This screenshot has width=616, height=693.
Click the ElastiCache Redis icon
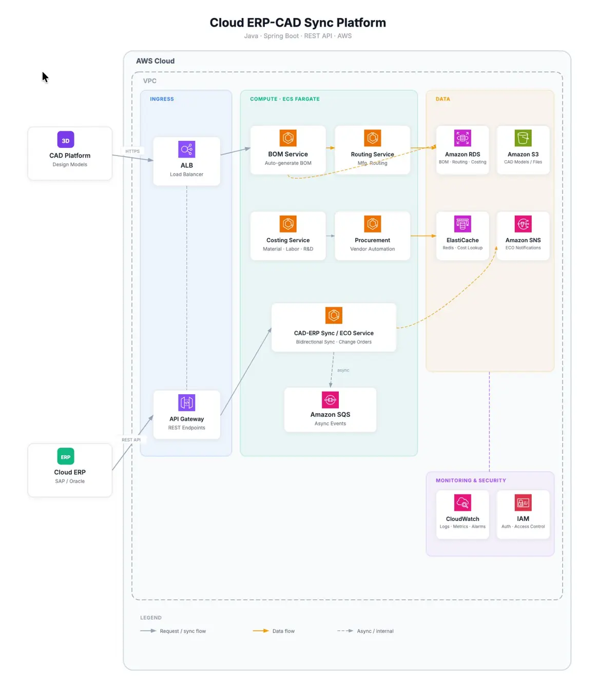click(462, 223)
